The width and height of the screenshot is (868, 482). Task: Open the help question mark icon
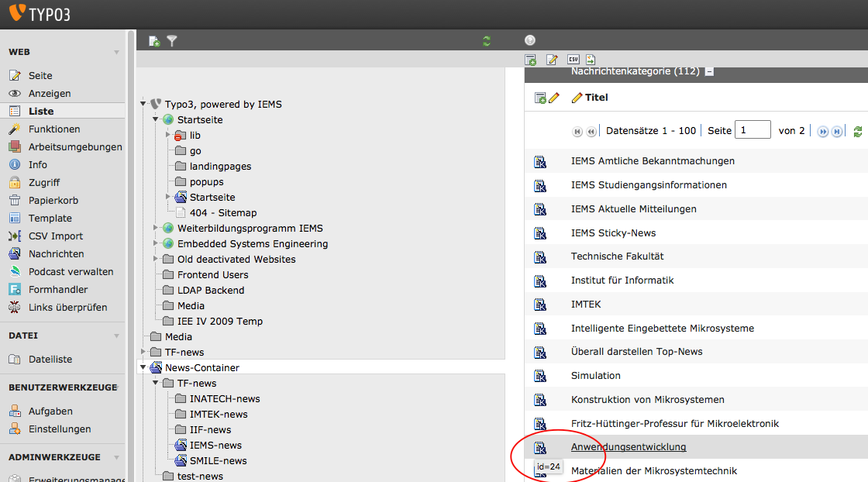point(530,40)
